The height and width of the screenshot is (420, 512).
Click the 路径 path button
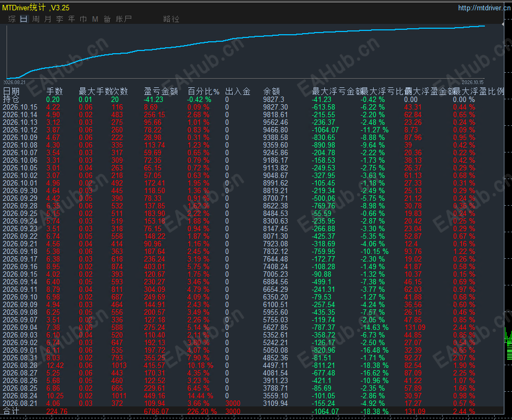point(171,19)
